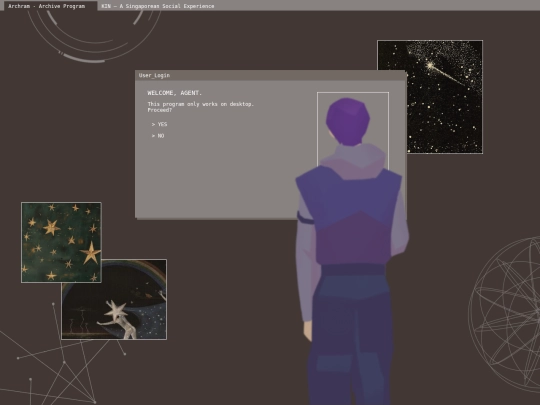Click the bright comet in the starfield image
This screenshot has width=540, height=405.
[430, 65]
